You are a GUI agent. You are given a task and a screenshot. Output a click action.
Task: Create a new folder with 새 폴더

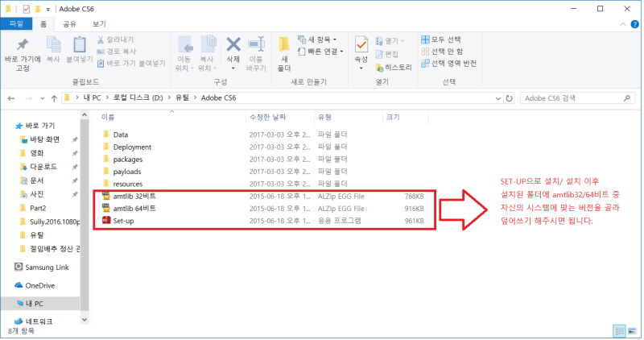coord(284,54)
